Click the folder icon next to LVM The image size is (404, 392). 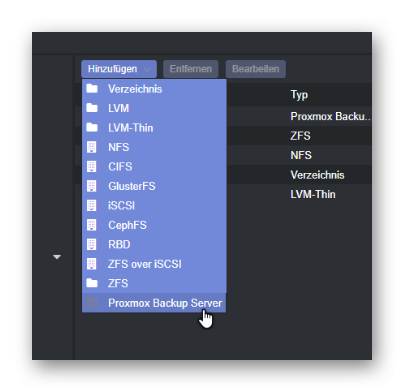pyautogui.click(x=92, y=108)
